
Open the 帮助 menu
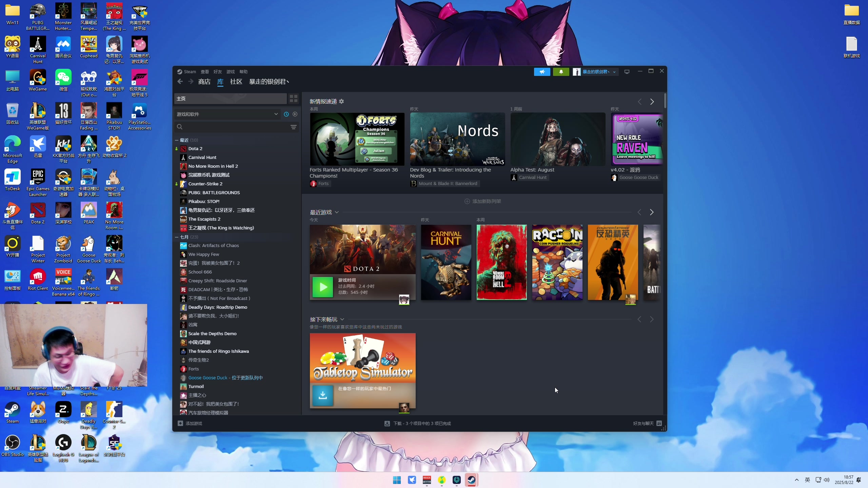(x=243, y=72)
